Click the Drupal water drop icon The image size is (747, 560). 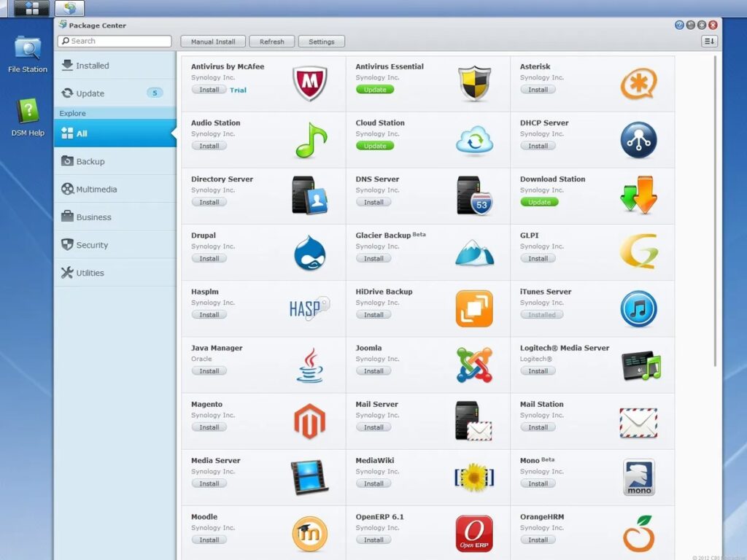click(309, 252)
